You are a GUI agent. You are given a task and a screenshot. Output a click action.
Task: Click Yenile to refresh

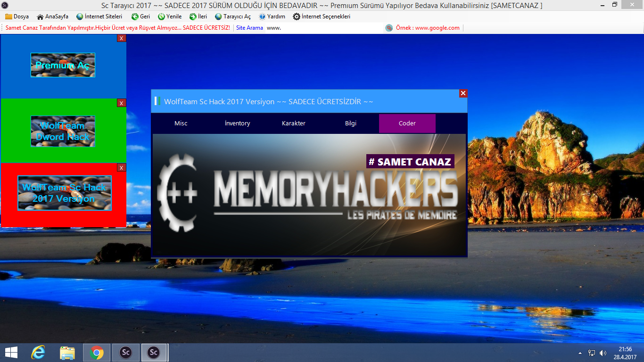pos(170,16)
